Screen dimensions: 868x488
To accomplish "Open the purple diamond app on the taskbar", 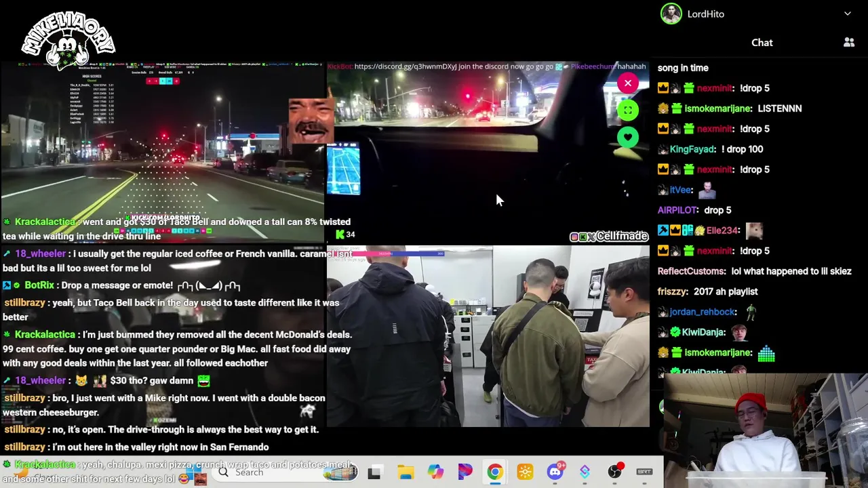I will pyautogui.click(x=585, y=472).
